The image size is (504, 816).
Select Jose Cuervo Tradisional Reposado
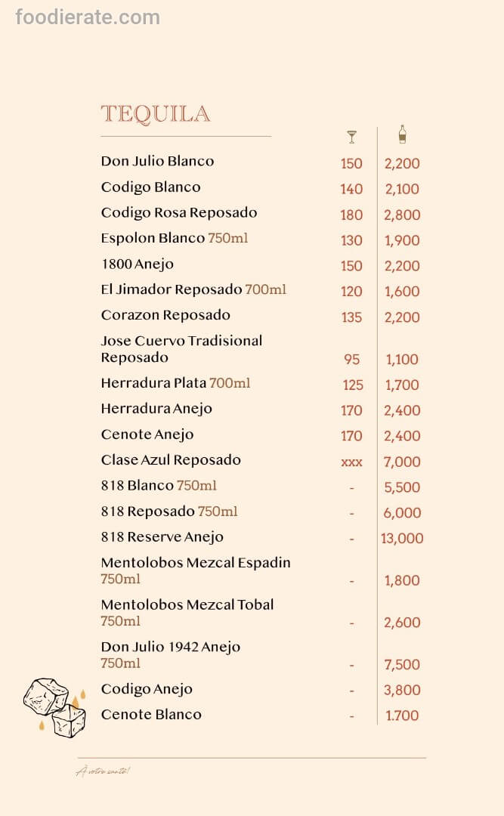coord(181,348)
